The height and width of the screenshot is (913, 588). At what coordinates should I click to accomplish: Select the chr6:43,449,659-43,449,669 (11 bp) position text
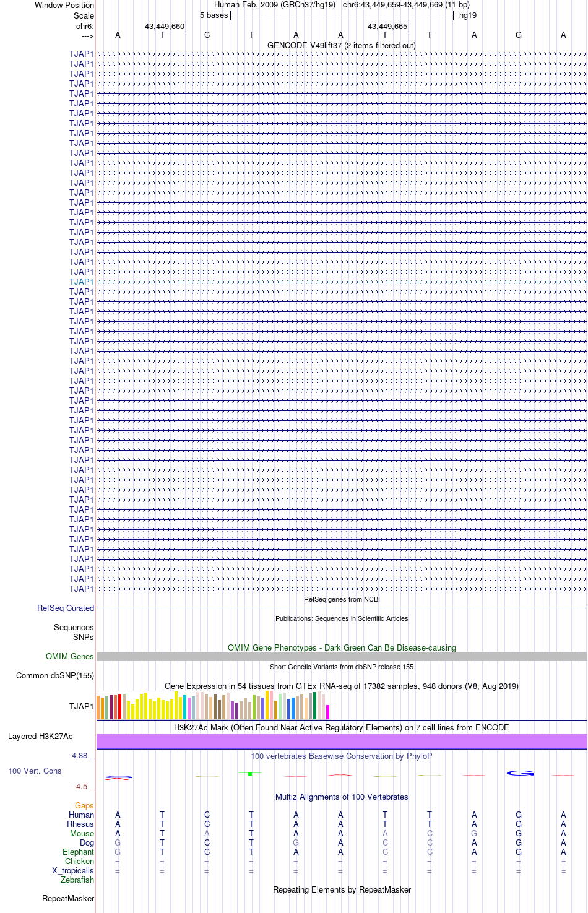coord(406,5)
